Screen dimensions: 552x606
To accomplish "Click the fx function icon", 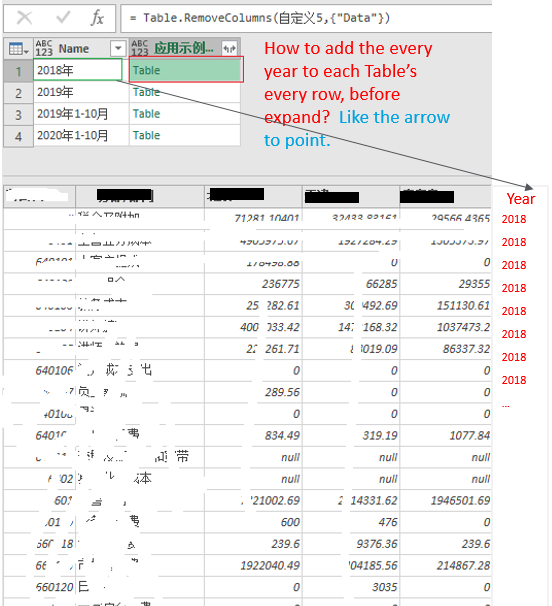I will point(97,18).
